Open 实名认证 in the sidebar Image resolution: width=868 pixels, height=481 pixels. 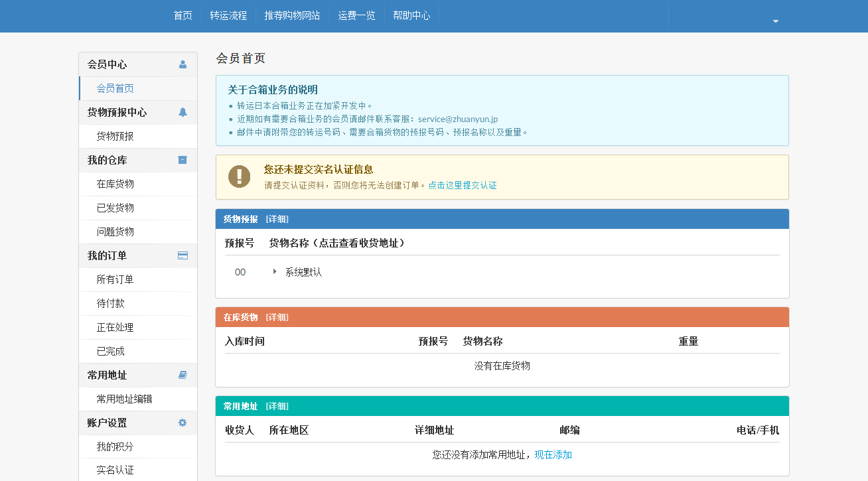[x=138, y=470]
